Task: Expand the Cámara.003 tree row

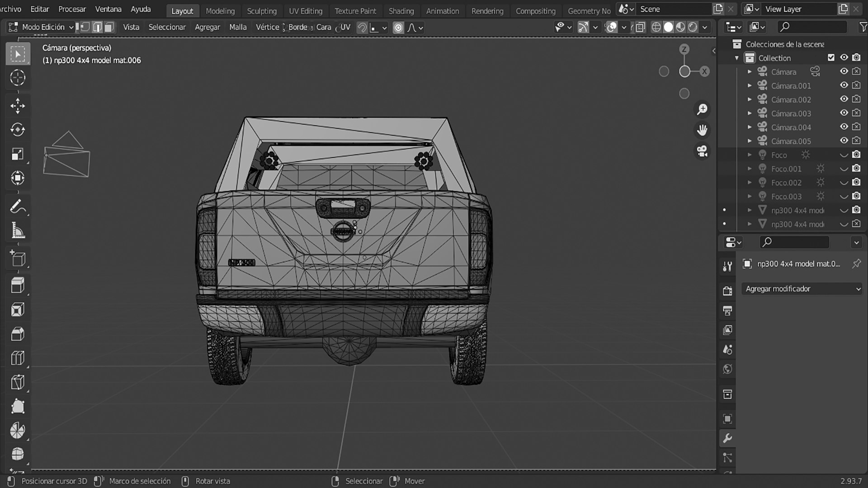Action: pos(750,113)
